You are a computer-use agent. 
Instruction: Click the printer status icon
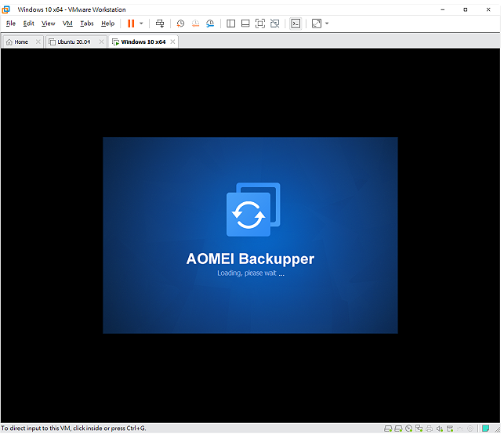click(430, 429)
